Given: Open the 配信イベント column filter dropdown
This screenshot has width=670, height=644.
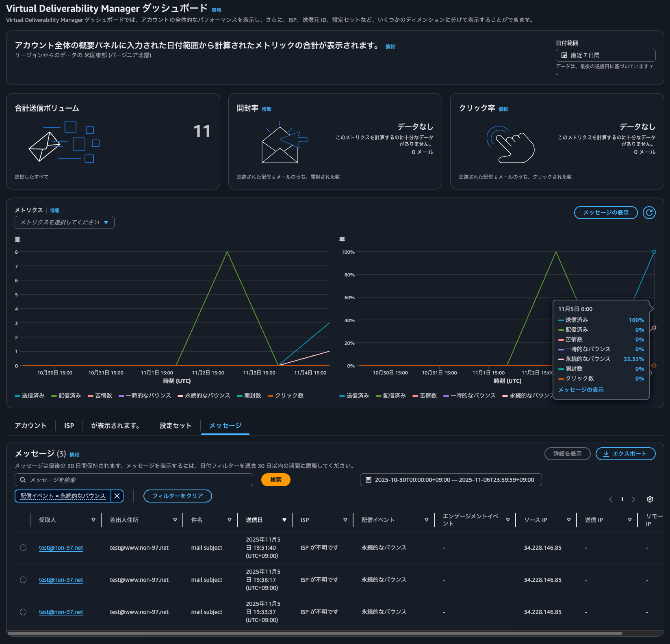Looking at the screenshot, I should click(x=427, y=520).
